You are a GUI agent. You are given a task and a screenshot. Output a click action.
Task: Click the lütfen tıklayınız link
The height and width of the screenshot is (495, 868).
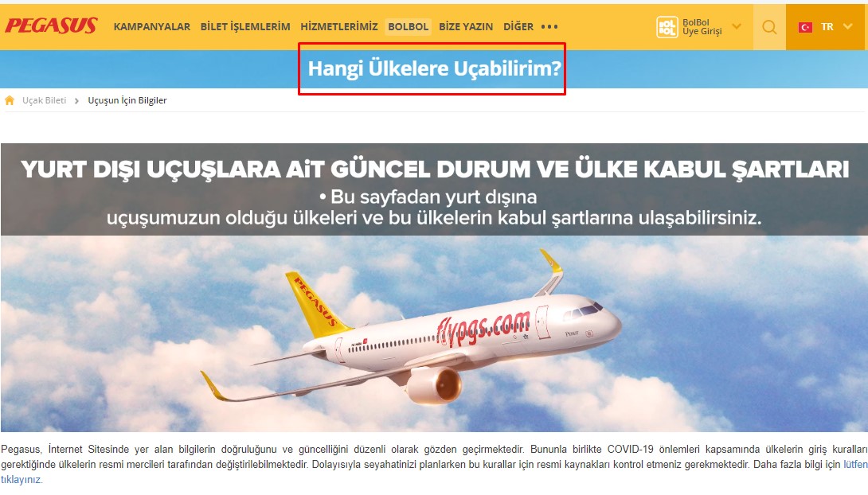tap(855, 465)
